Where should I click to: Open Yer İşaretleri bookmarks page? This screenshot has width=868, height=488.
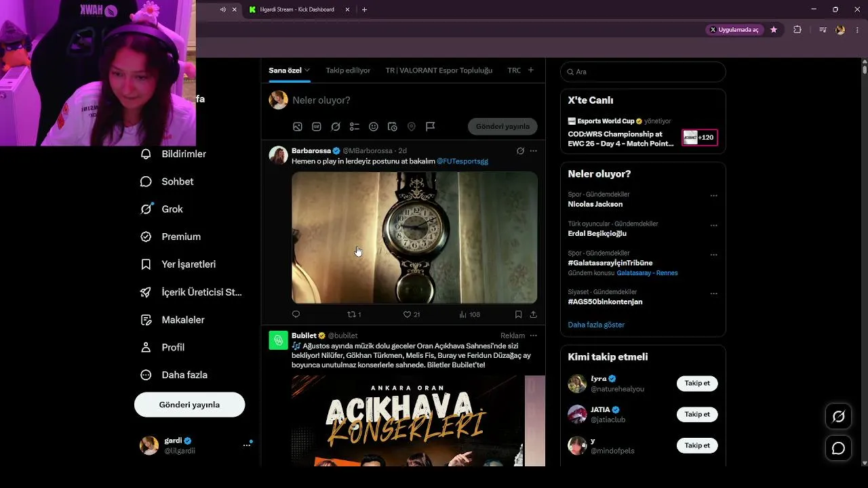point(178,264)
